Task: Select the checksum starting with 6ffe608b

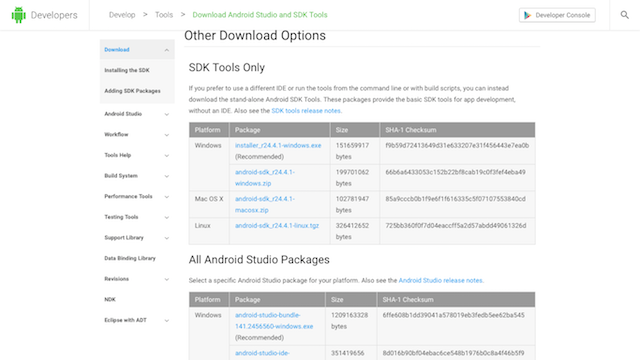Action: coord(453,315)
